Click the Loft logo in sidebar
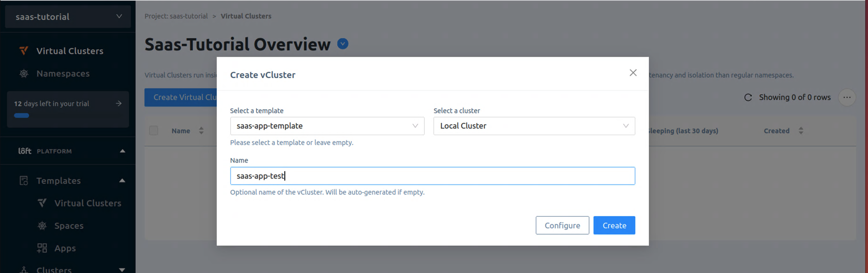 point(25,151)
